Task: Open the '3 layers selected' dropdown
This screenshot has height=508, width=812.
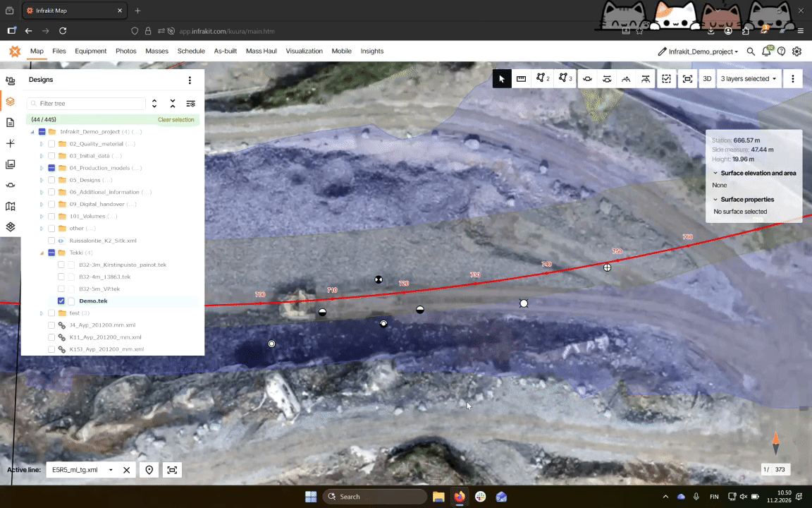Action: (749, 79)
